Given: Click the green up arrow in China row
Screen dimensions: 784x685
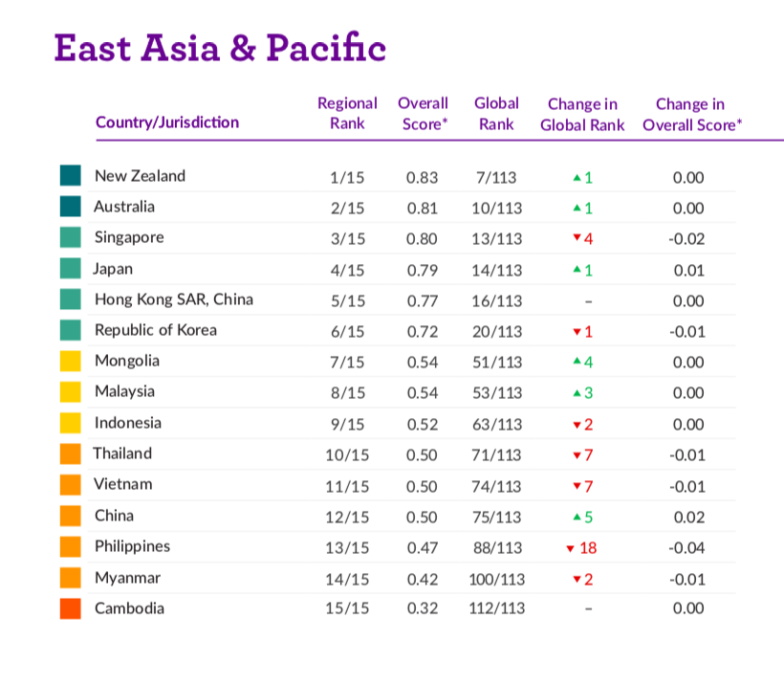Looking at the screenshot, I should click(x=577, y=517).
